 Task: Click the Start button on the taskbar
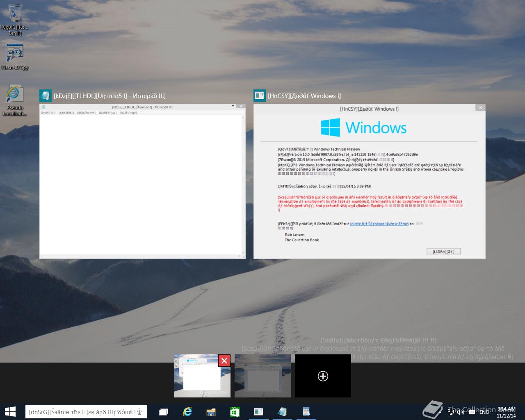coord(10,412)
